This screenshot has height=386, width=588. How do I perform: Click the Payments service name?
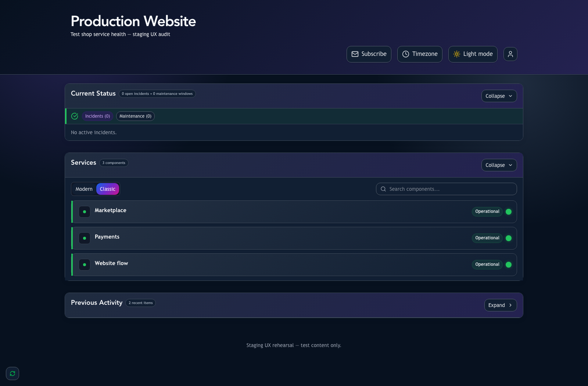[x=107, y=237]
